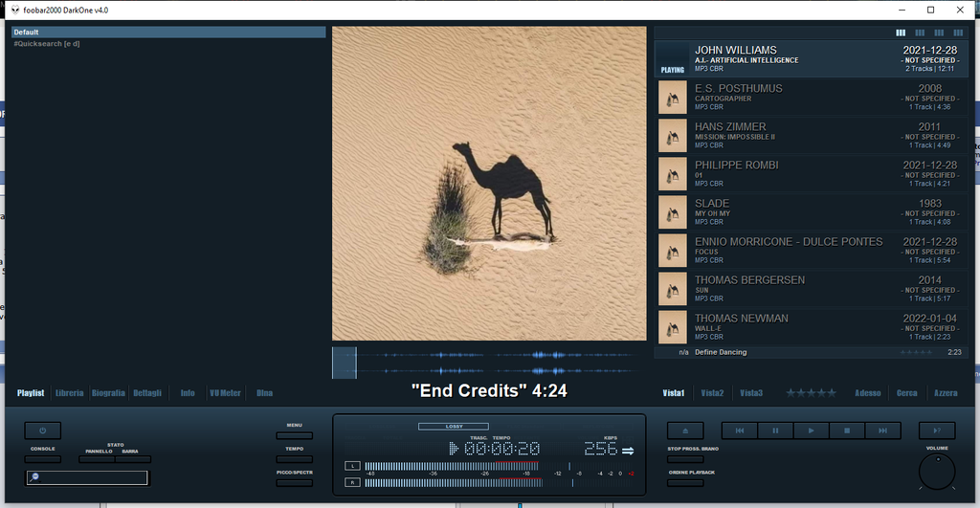Click the elapsed time display 00:00:20
Viewport: 980px width, 508px height.
(502, 449)
